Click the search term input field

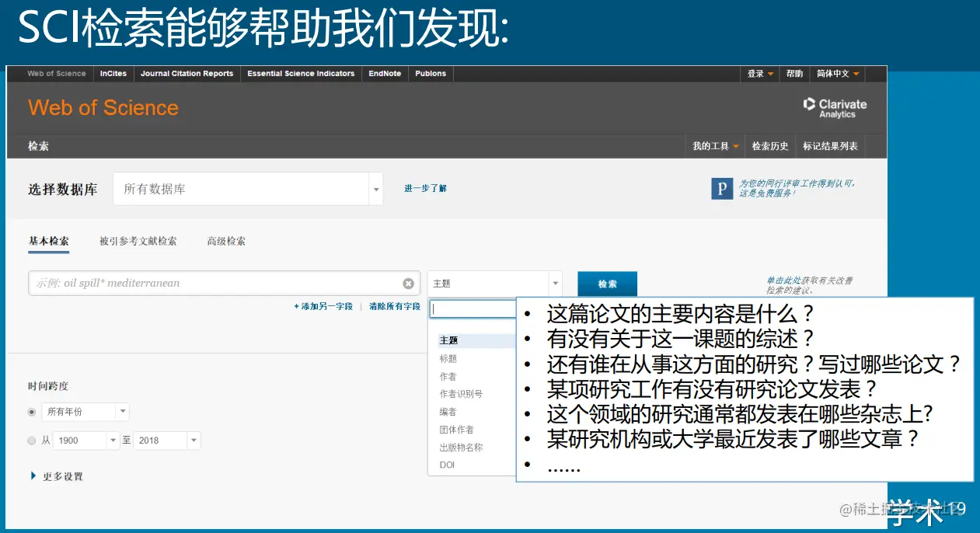[x=224, y=284]
